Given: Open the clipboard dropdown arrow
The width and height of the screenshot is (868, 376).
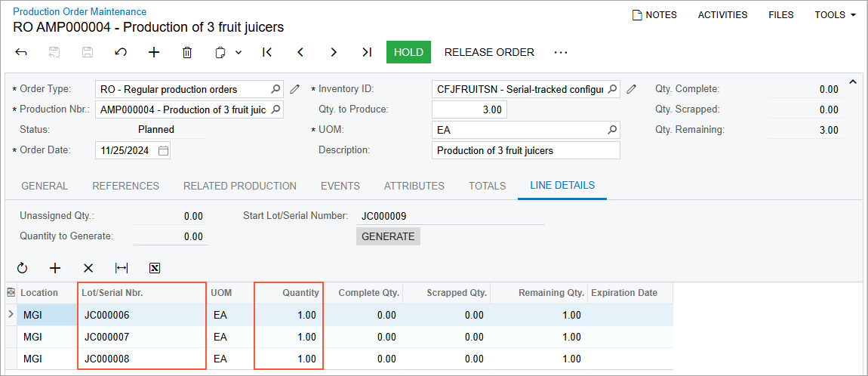Looking at the screenshot, I should (239, 53).
